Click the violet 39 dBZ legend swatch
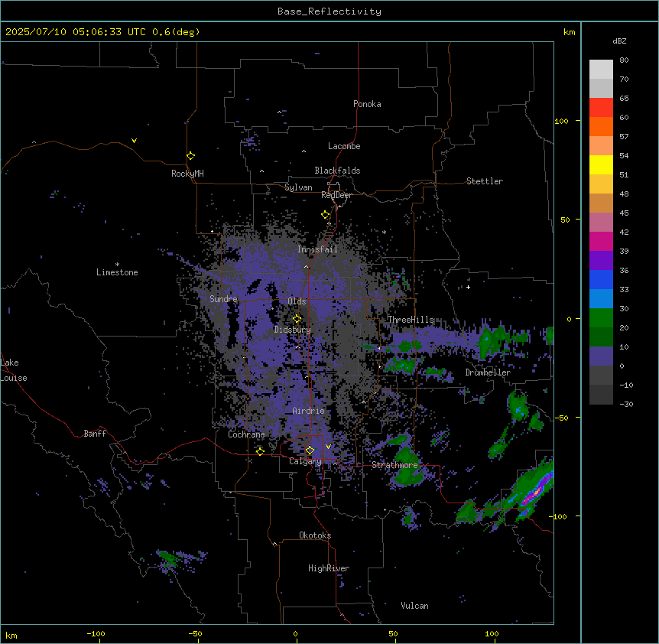This screenshot has width=659, height=644. [x=601, y=260]
